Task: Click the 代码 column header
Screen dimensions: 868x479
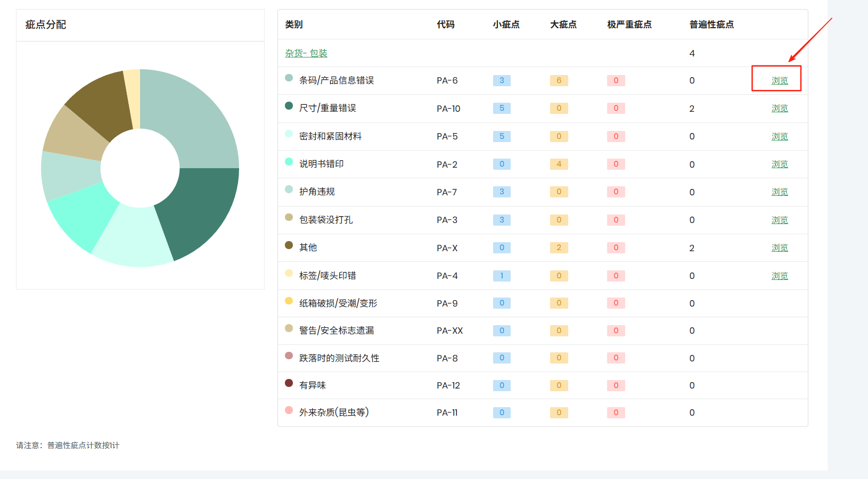Action: [x=446, y=24]
